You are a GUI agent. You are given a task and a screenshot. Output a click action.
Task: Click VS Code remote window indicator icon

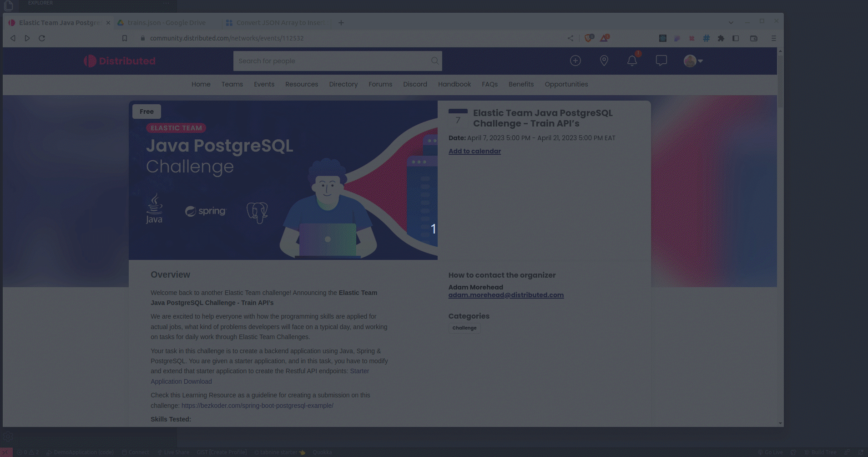[6, 452]
